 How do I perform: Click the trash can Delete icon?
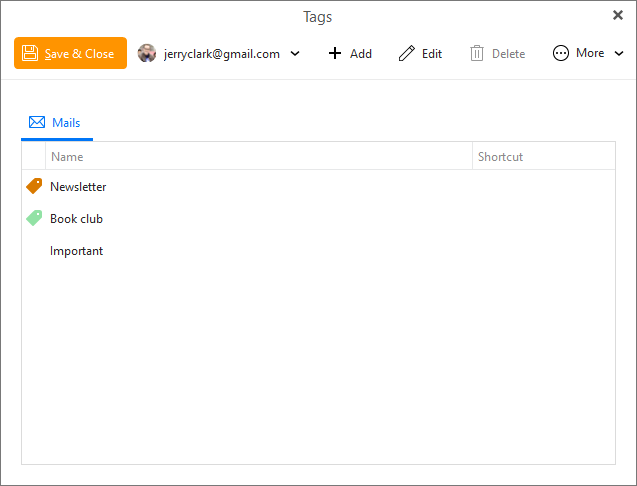pos(477,53)
